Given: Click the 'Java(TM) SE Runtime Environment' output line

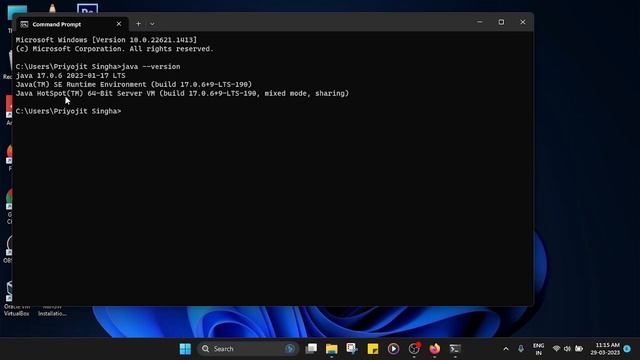Looking at the screenshot, I should click(x=134, y=84).
